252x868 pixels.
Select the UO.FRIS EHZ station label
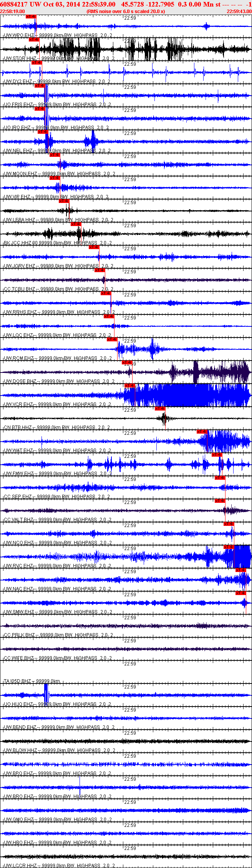pos(18,105)
